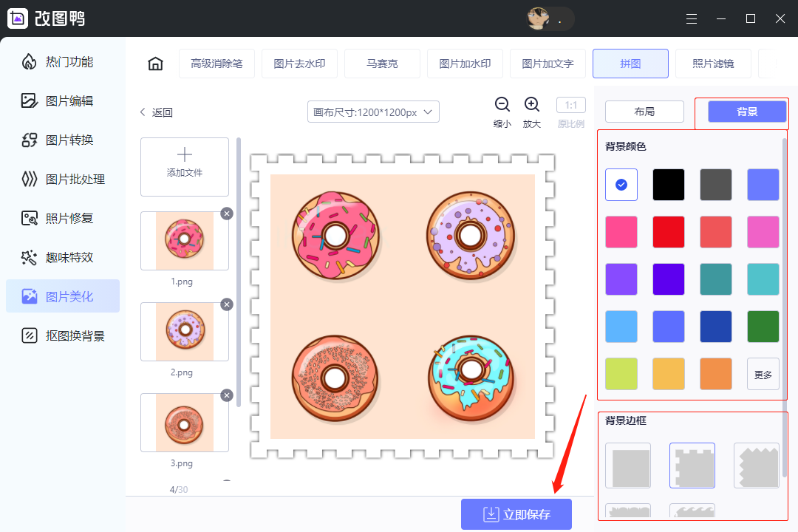Select the 拼图 tab
Screen dimensions: 798x532
[x=630, y=64]
